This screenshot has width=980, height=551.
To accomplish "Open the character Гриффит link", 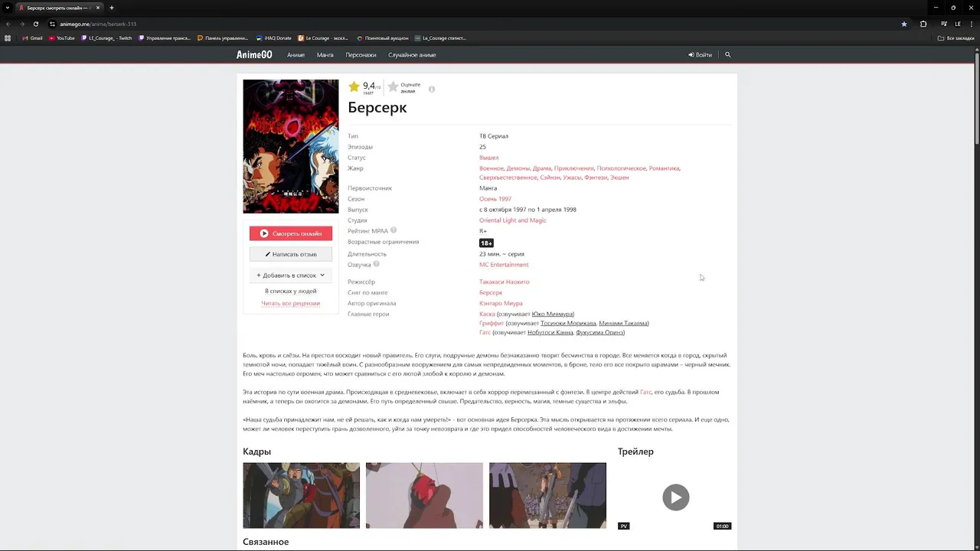I will pos(492,323).
